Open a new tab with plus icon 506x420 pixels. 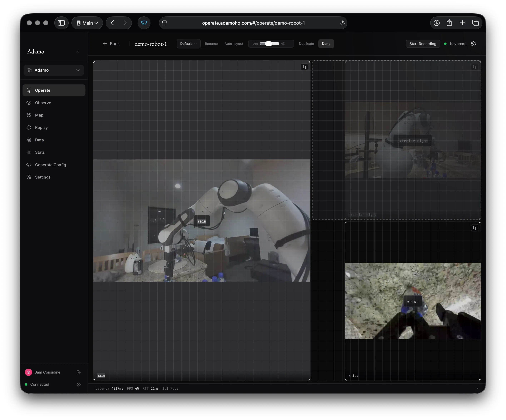462,23
